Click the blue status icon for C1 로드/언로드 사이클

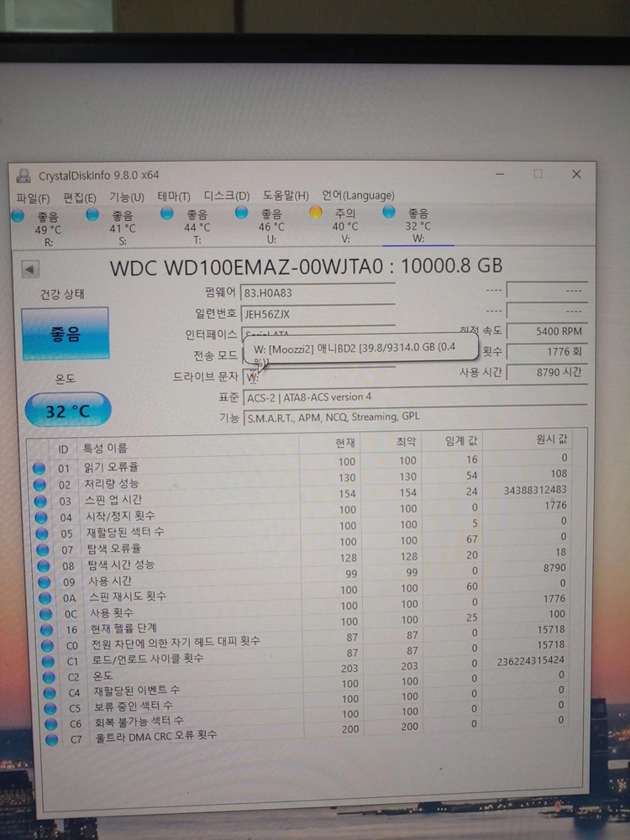pos(48,662)
